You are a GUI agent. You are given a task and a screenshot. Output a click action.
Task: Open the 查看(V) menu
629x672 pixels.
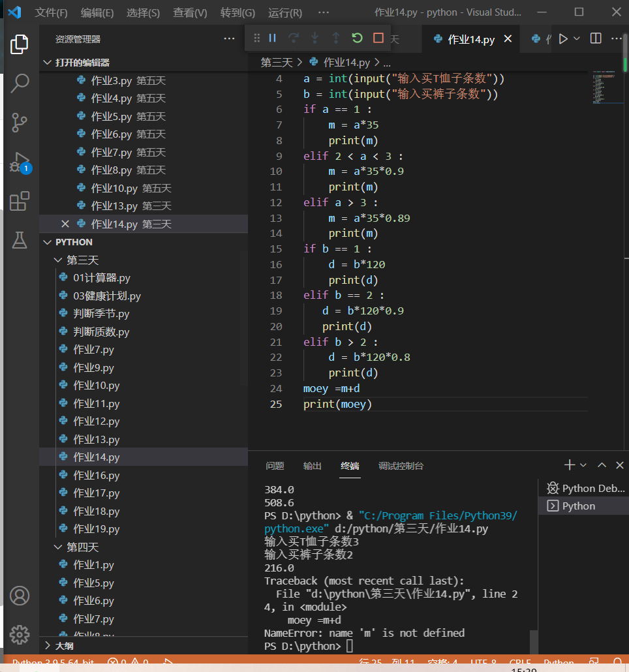click(x=190, y=13)
